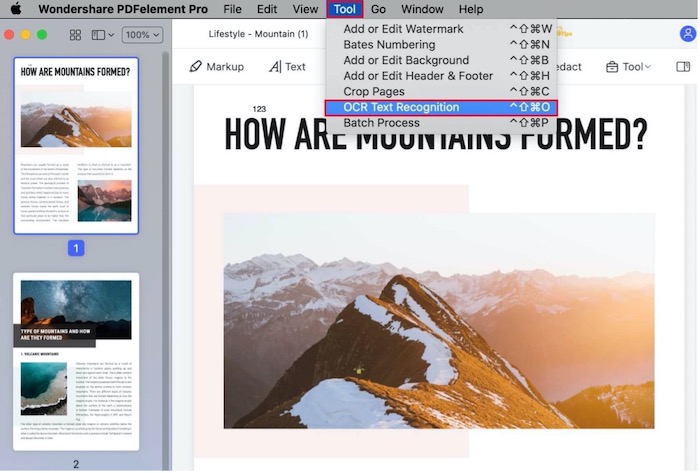Expand the Tool toolbar dropdown
The width and height of the screenshot is (700, 473).
click(628, 67)
